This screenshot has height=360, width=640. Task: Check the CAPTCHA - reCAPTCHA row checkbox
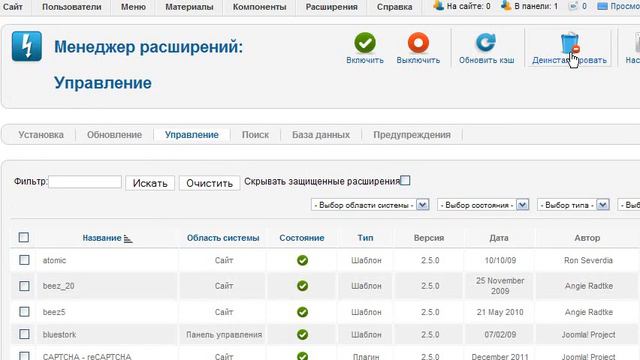(x=24, y=356)
